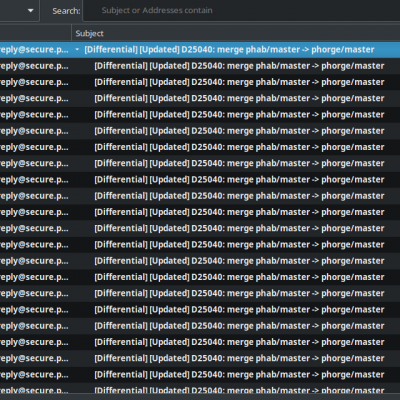Select tenth indented reply in the thread
Image resolution: width=400 pixels, height=400 pixels.
click(x=200, y=212)
